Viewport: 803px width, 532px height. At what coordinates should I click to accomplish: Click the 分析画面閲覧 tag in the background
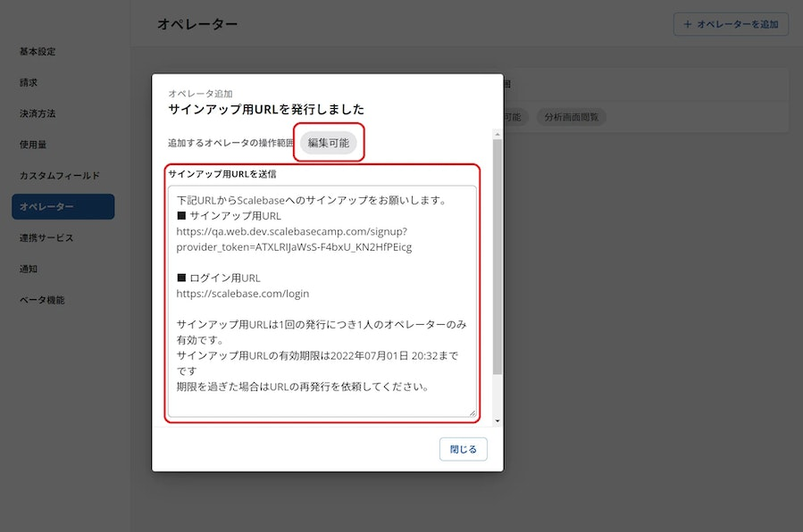pyautogui.click(x=571, y=117)
